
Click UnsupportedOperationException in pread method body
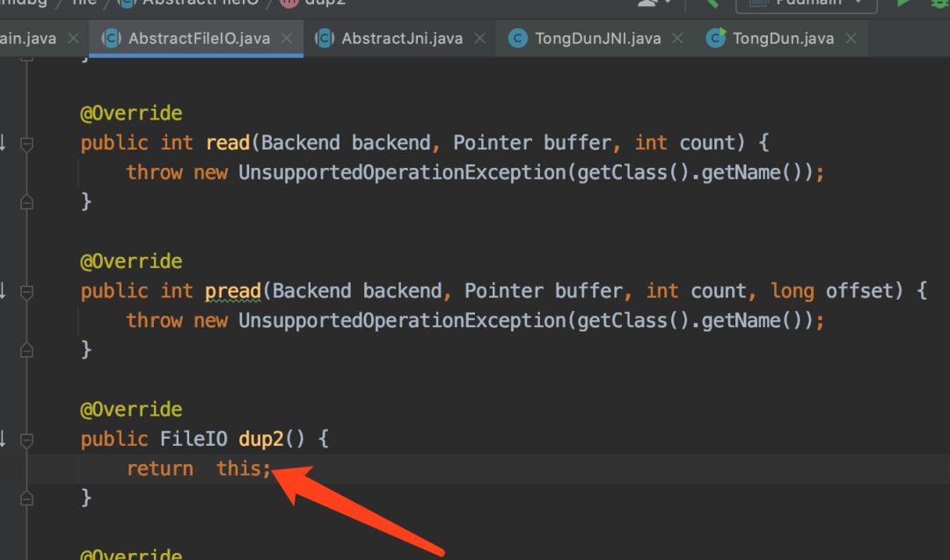(402, 321)
